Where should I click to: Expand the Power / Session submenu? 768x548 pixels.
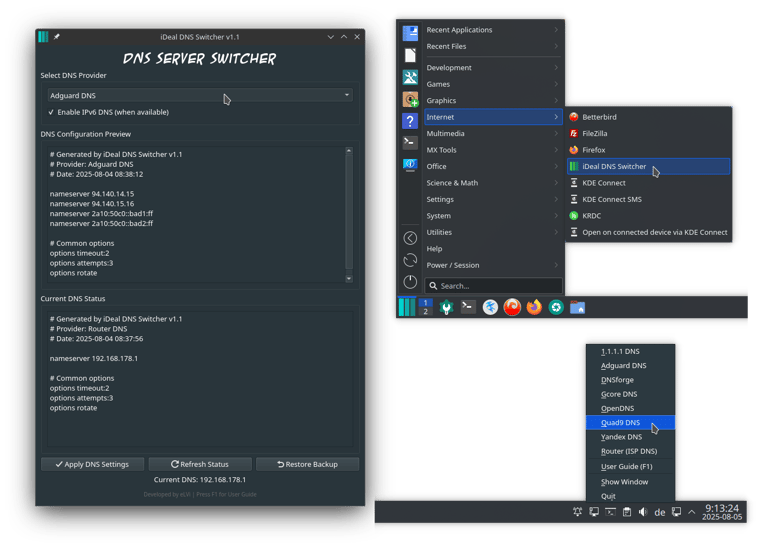coord(493,265)
